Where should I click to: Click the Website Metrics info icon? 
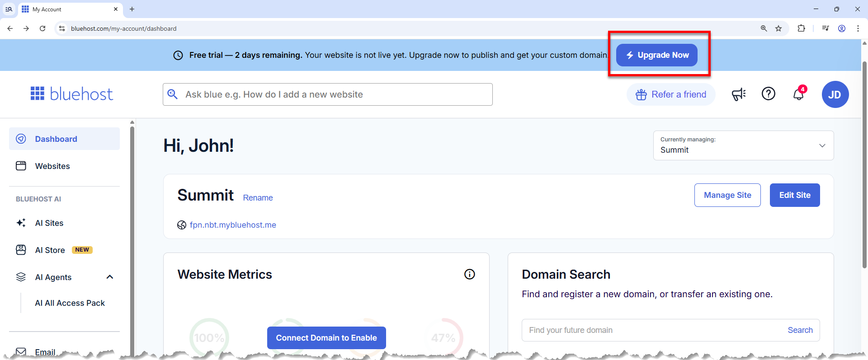tap(470, 274)
